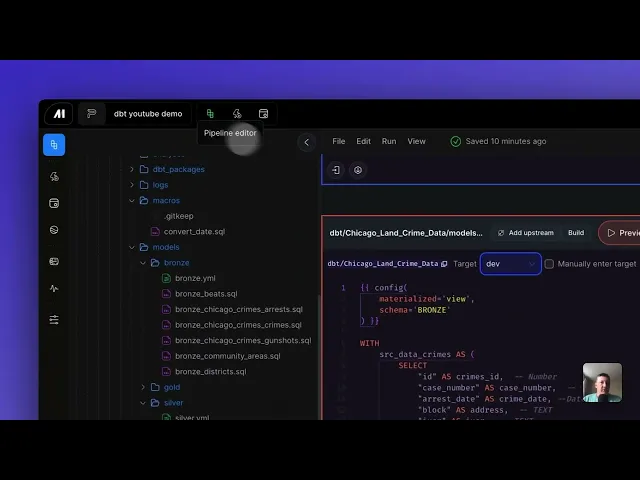Click the Preview play button
640x480 pixels.
(x=620, y=233)
